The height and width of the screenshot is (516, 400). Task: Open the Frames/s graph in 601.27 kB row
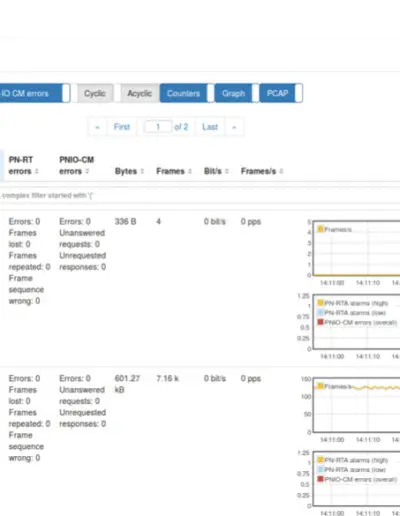coord(356,405)
